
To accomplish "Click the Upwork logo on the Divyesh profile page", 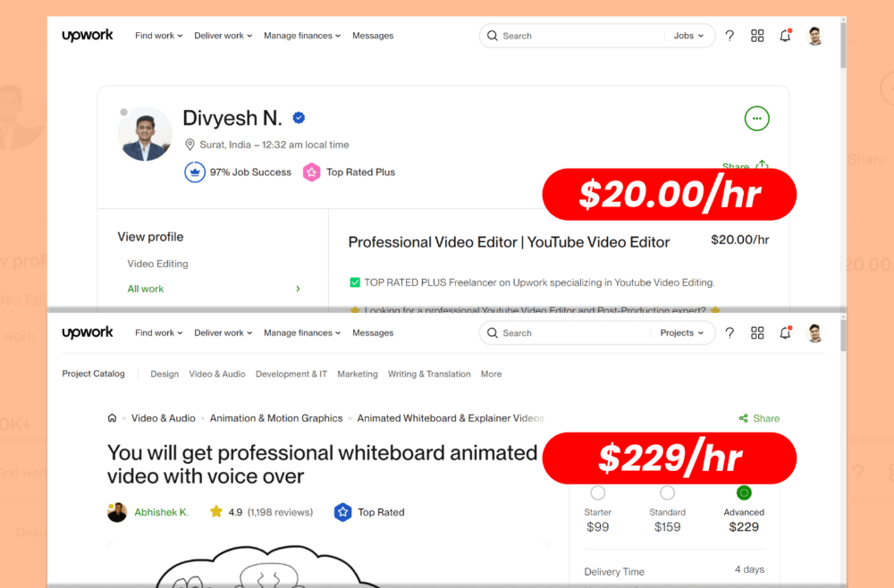I will [88, 36].
